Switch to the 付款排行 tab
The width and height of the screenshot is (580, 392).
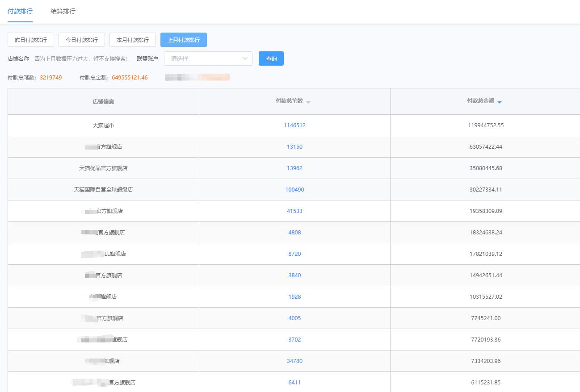pos(20,11)
